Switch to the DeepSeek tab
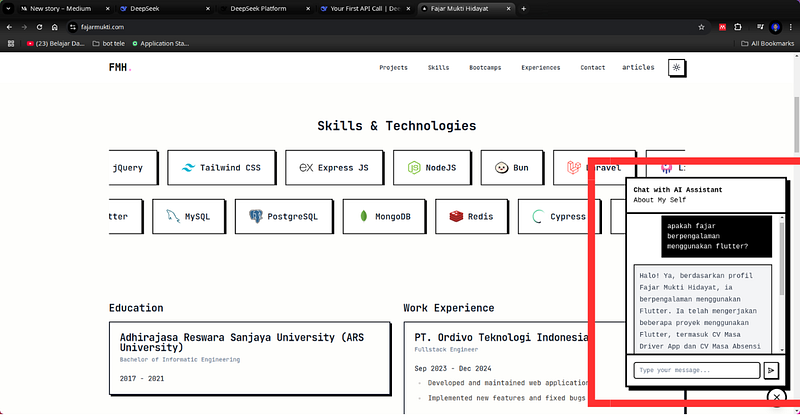 [x=145, y=9]
